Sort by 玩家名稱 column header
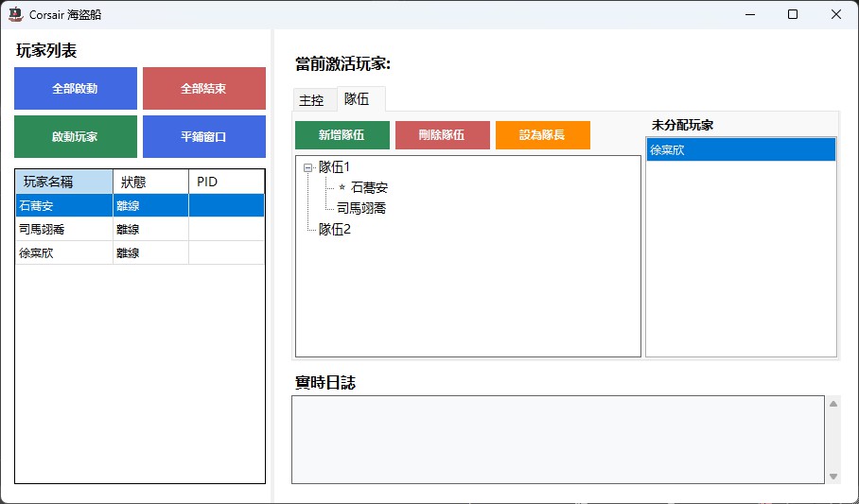859x504 pixels. 62,182
